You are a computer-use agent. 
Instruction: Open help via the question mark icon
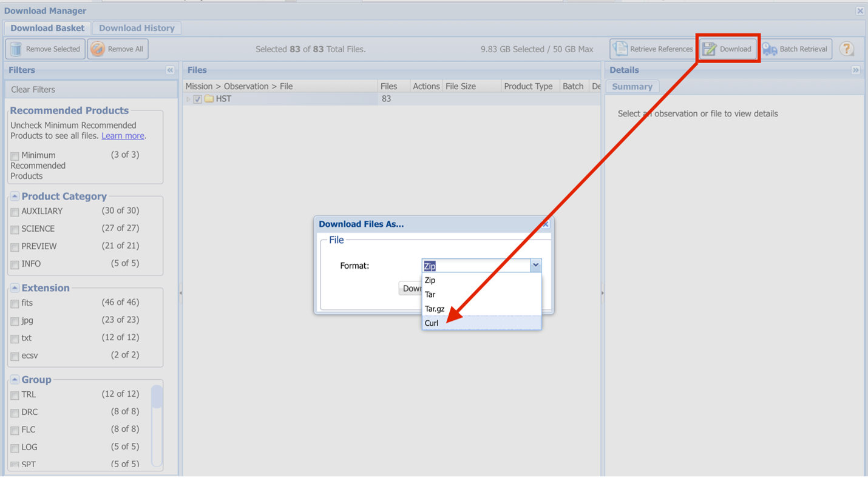(847, 49)
